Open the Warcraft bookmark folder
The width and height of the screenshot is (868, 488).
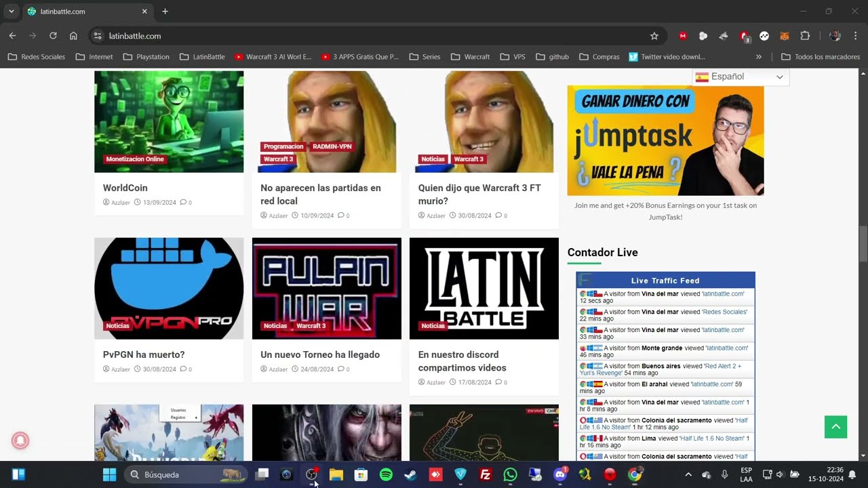471,57
